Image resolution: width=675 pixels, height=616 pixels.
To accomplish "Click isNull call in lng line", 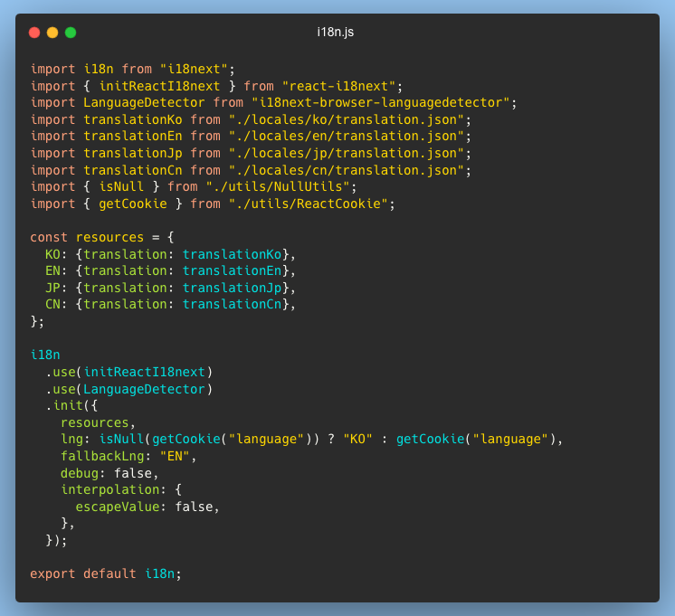I will pos(121,440).
